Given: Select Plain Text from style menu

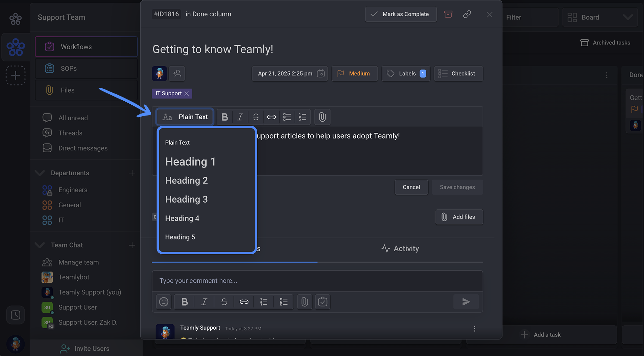Looking at the screenshot, I should click(x=177, y=143).
